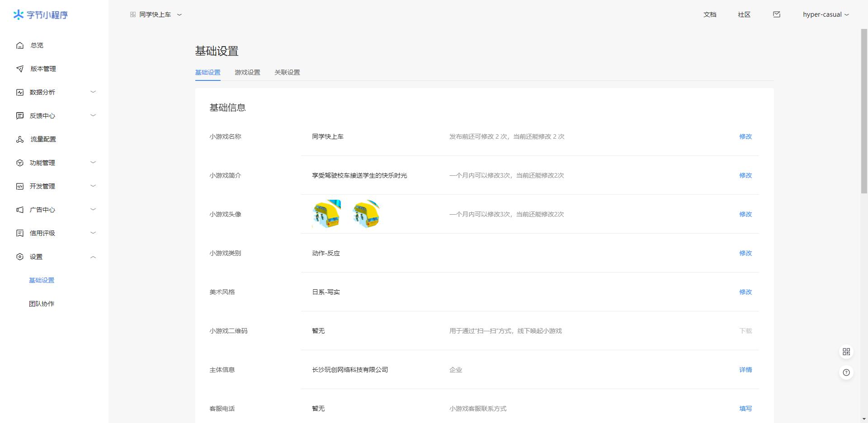Click the 流量配置 sidebar icon

pyautogui.click(x=20, y=139)
